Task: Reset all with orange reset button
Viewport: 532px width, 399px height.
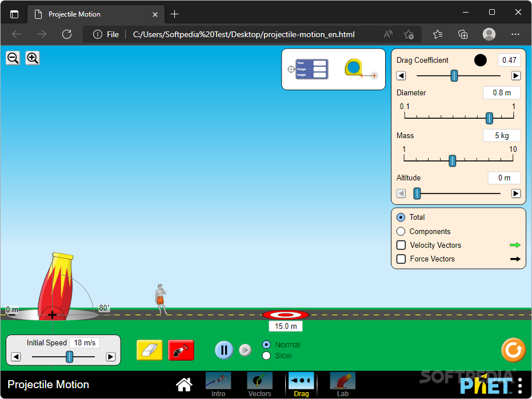Action: click(x=513, y=350)
